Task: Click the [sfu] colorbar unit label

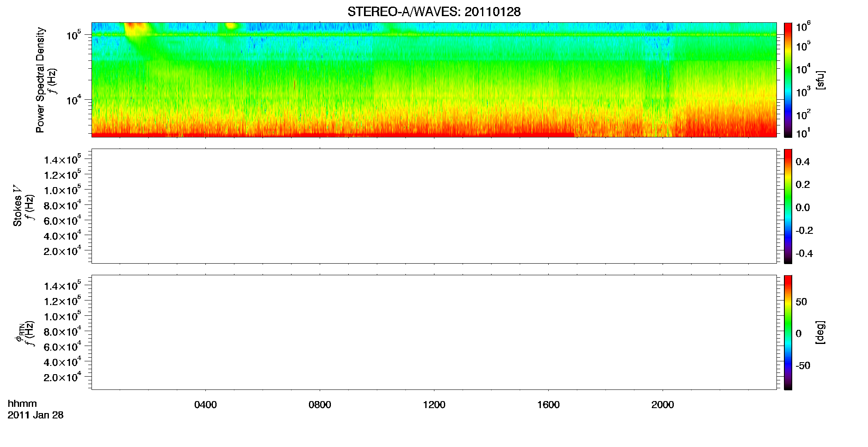Action: (820, 80)
